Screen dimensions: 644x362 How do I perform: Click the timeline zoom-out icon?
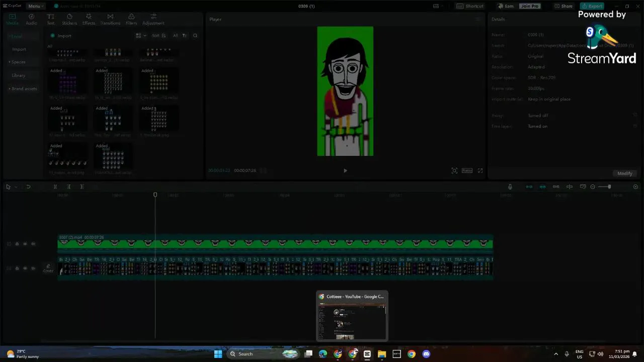[593, 187]
